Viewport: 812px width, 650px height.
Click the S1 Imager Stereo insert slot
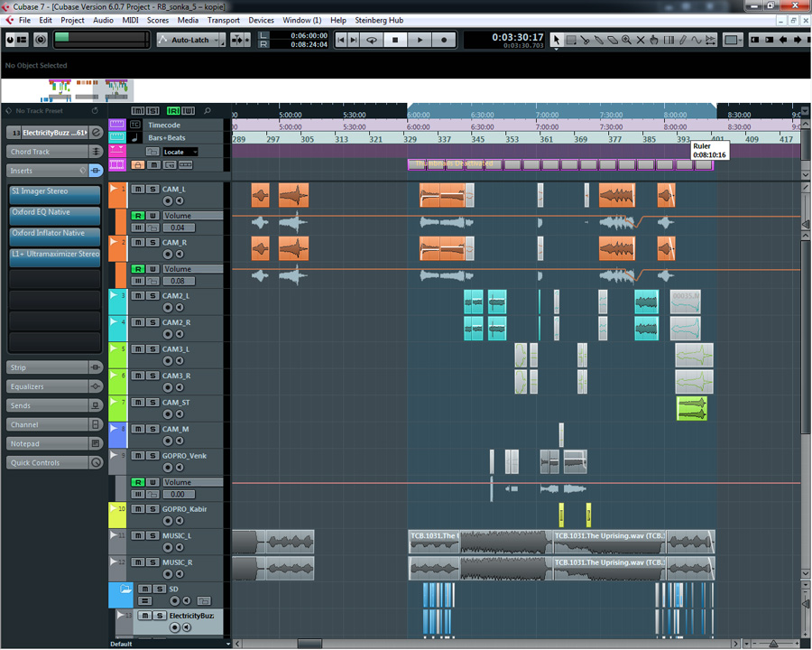click(55, 192)
